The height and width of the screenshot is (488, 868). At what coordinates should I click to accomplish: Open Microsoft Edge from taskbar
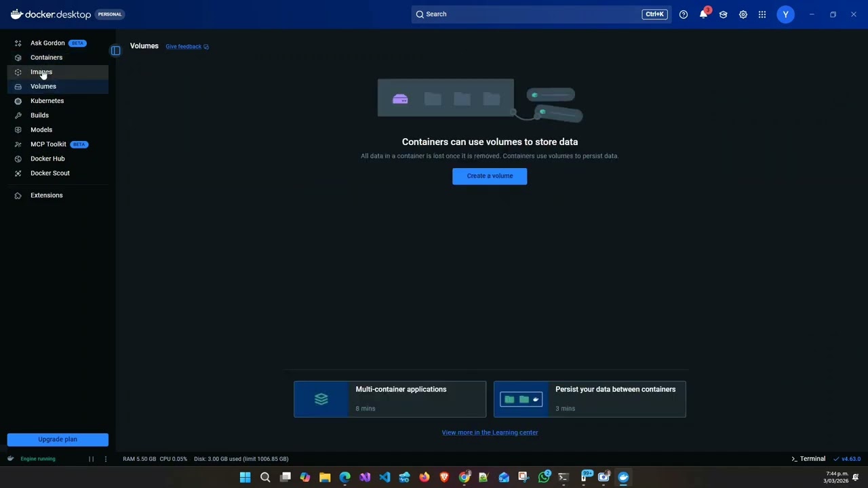tap(344, 477)
